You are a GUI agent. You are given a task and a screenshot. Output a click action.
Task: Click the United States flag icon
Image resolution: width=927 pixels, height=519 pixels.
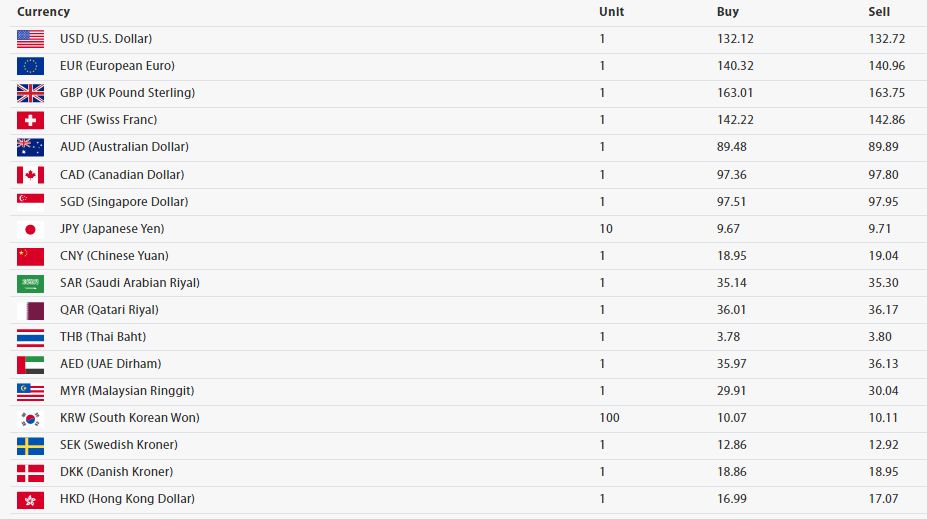[x=30, y=39]
